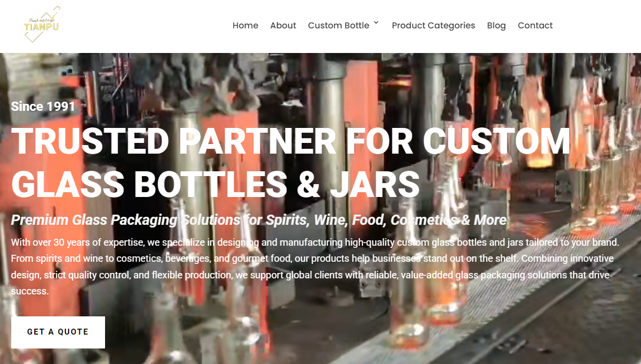
Task: Go to the About page
Action: 283,25
